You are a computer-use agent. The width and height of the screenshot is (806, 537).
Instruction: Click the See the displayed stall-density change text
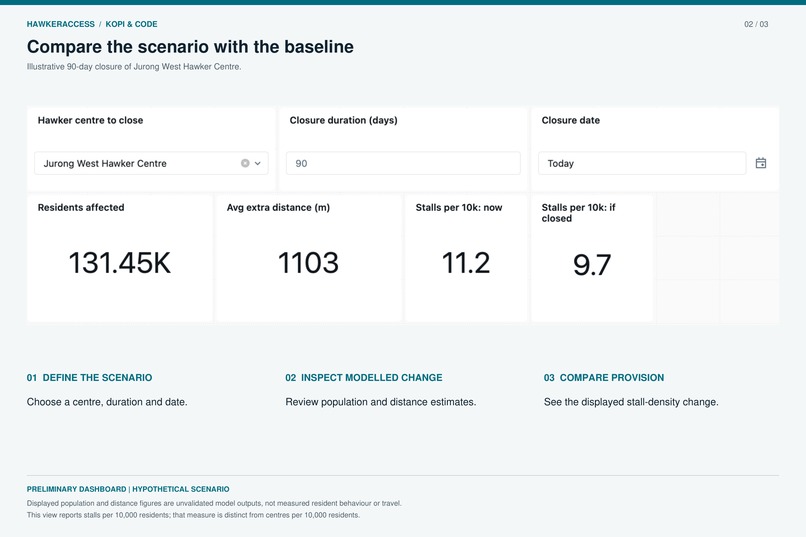[631, 402]
